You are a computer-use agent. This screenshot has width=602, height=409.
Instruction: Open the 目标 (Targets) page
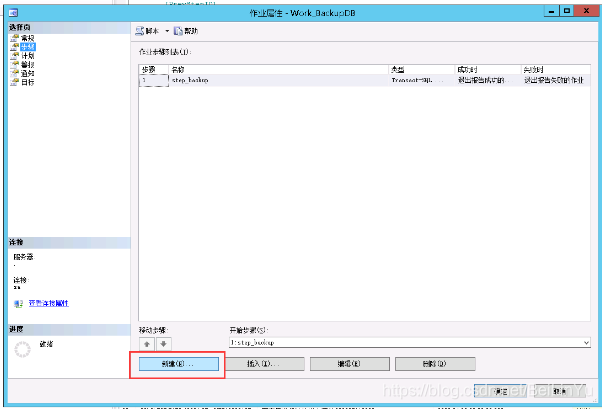coord(27,82)
